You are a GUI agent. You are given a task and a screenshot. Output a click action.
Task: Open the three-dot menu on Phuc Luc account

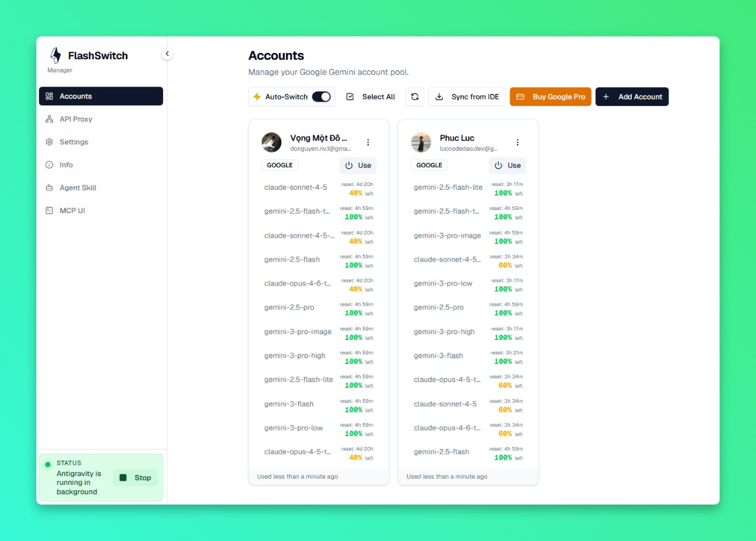coord(517,143)
